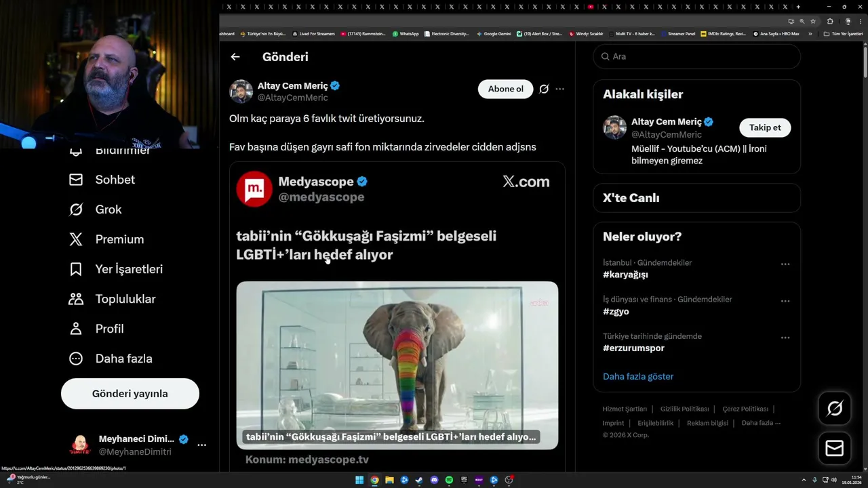This screenshot has width=868, height=488.
Task: Click Takip et follow button
Action: 765,127
